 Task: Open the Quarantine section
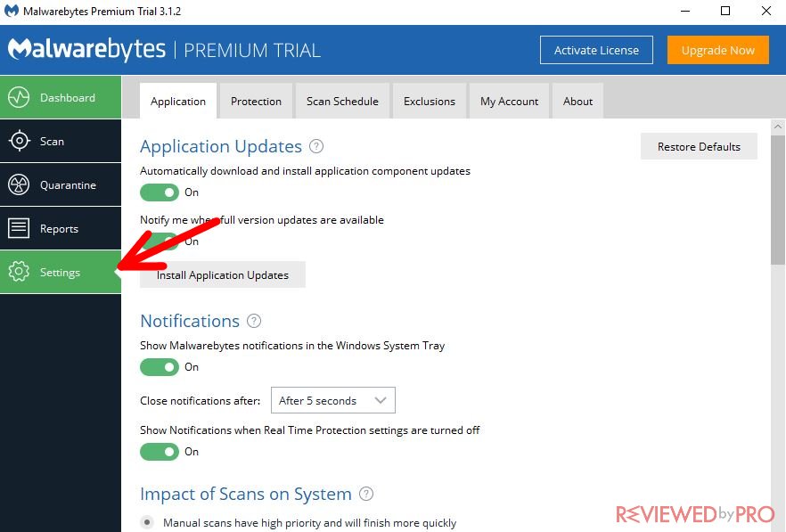pos(61,184)
